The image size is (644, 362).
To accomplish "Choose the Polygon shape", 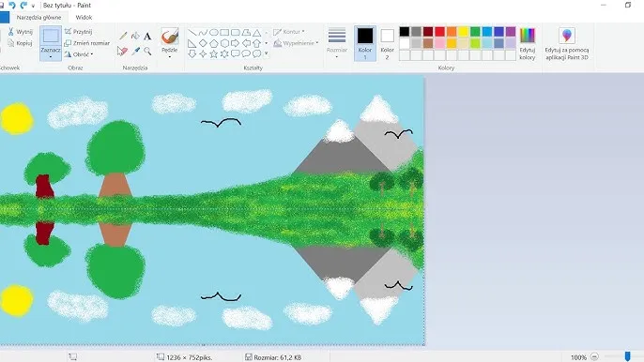I will (x=246, y=33).
